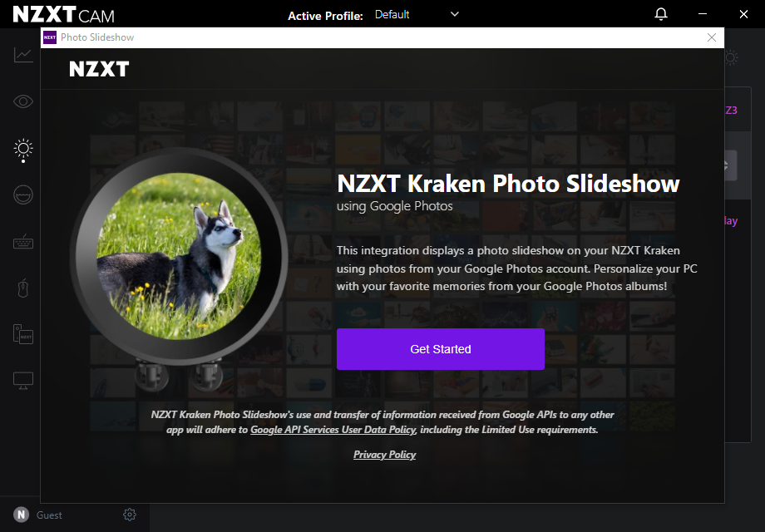This screenshot has width=765, height=532.
Task: Click the husky photo Kraken preview
Action: [179, 257]
